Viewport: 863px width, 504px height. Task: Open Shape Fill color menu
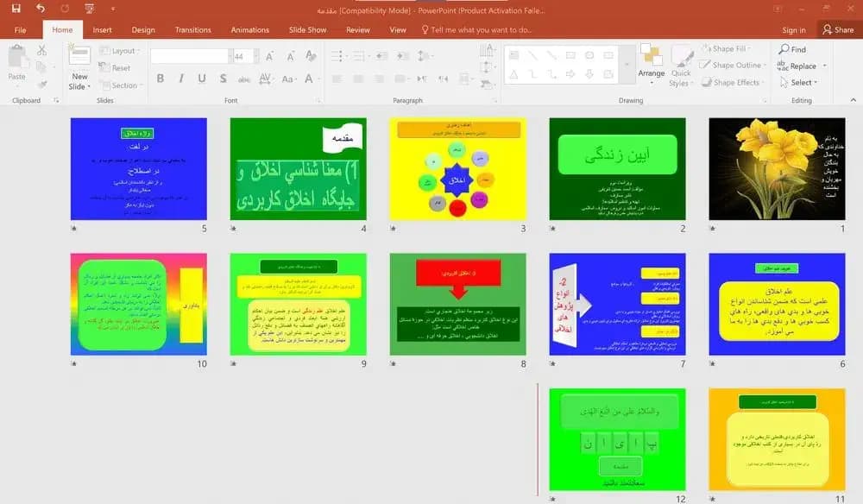pos(727,48)
